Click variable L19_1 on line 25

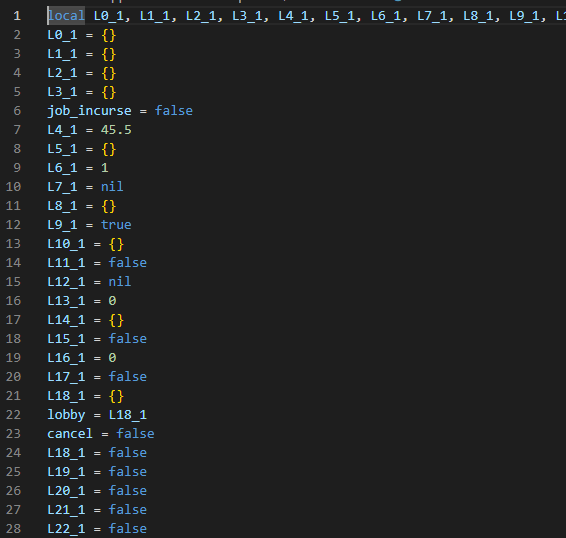point(66,472)
